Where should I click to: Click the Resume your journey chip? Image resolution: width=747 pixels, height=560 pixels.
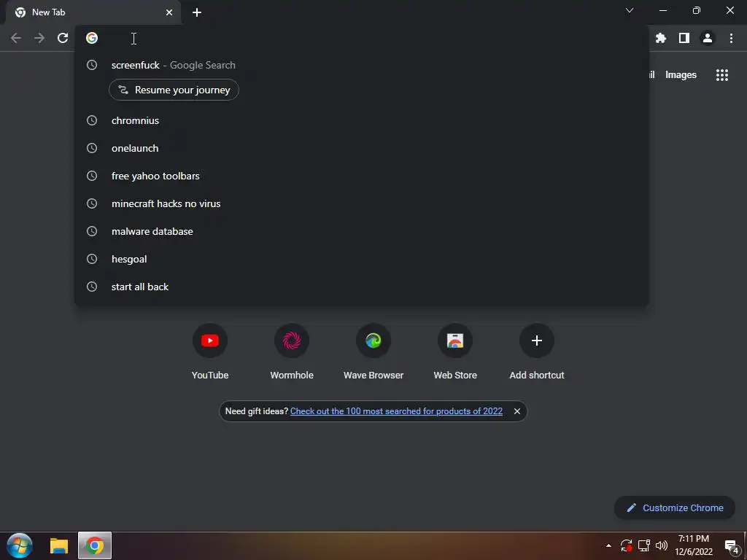click(x=174, y=90)
